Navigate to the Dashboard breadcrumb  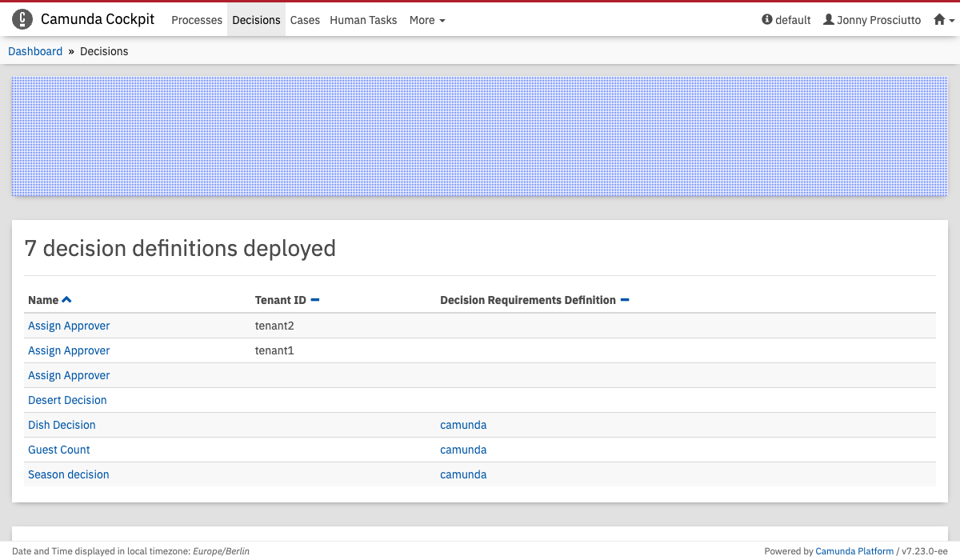point(35,51)
